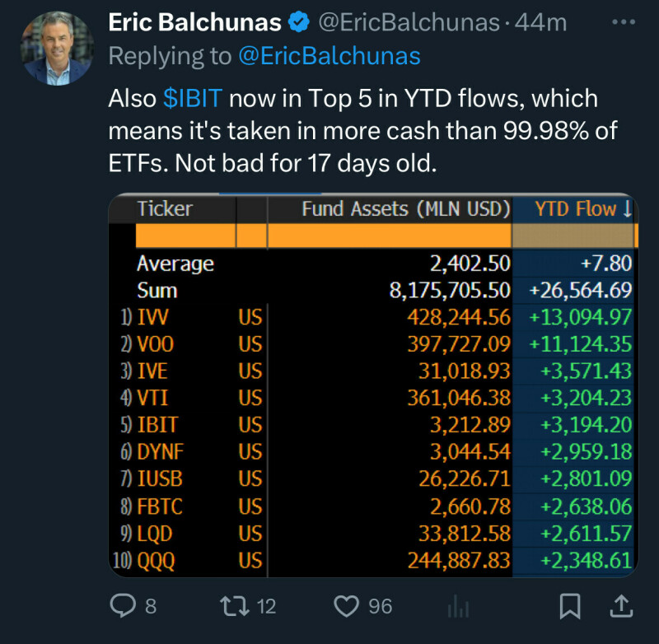Click the QQQ ticker row
This screenshot has height=644, width=659.
157,561
